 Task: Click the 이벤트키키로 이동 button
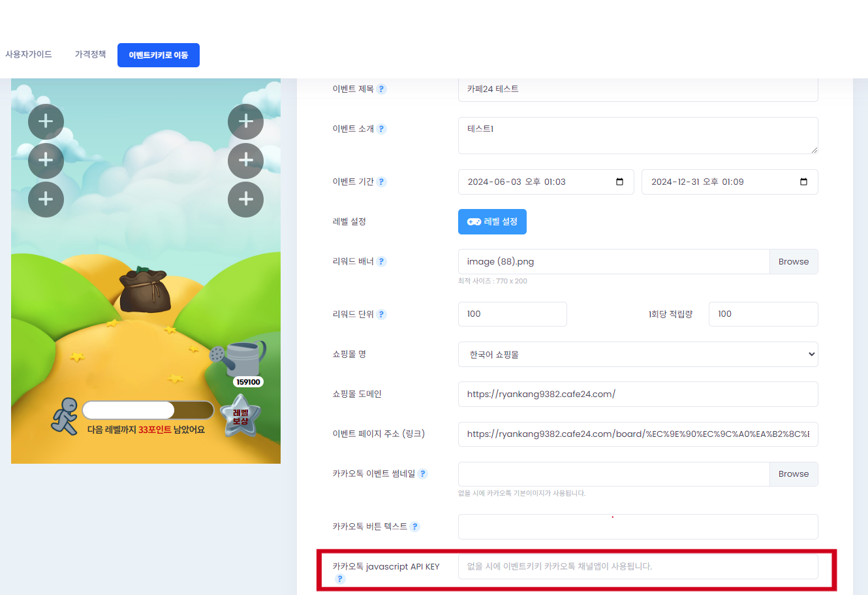pos(159,56)
